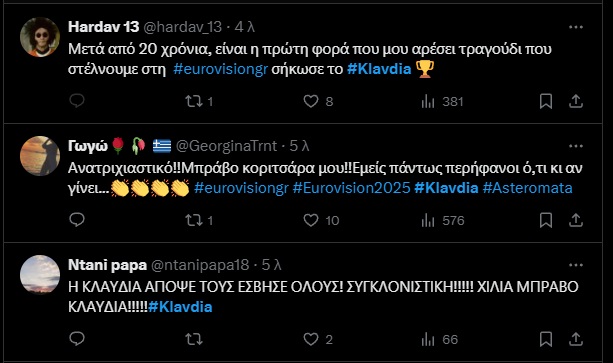Reply to Ntani papa's tweet
Viewport: 613px width, 363px height.
77,339
